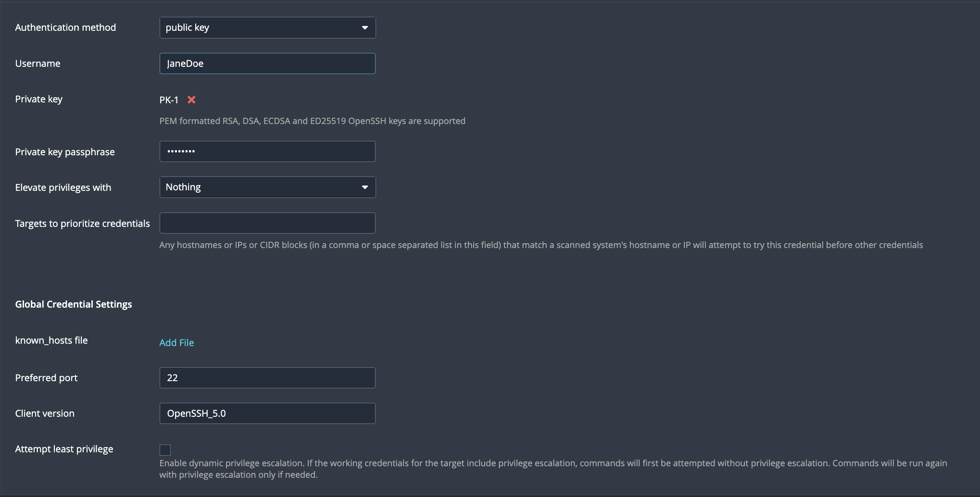Screen dimensions: 980x497
Task: Click the Global Credential Settings heading
Action: coord(74,304)
